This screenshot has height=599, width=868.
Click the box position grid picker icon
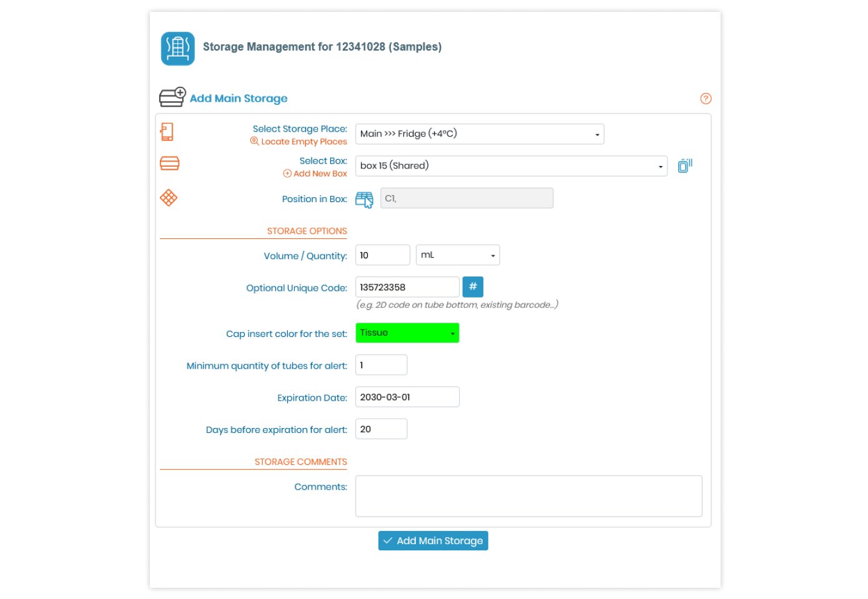coord(364,199)
